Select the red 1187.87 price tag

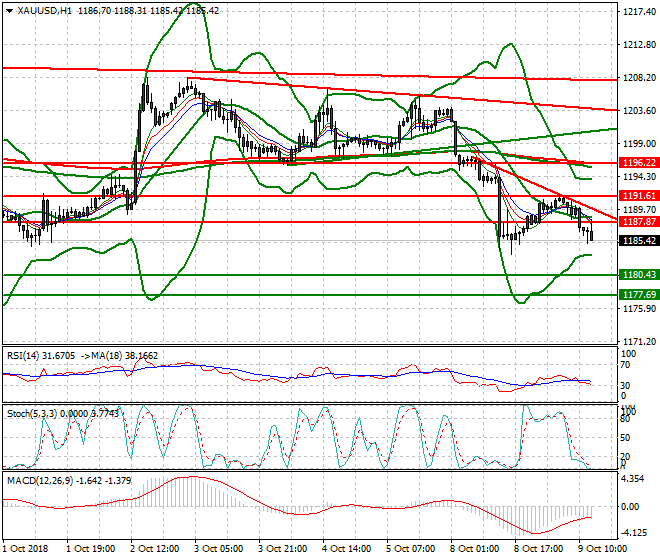point(638,222)
